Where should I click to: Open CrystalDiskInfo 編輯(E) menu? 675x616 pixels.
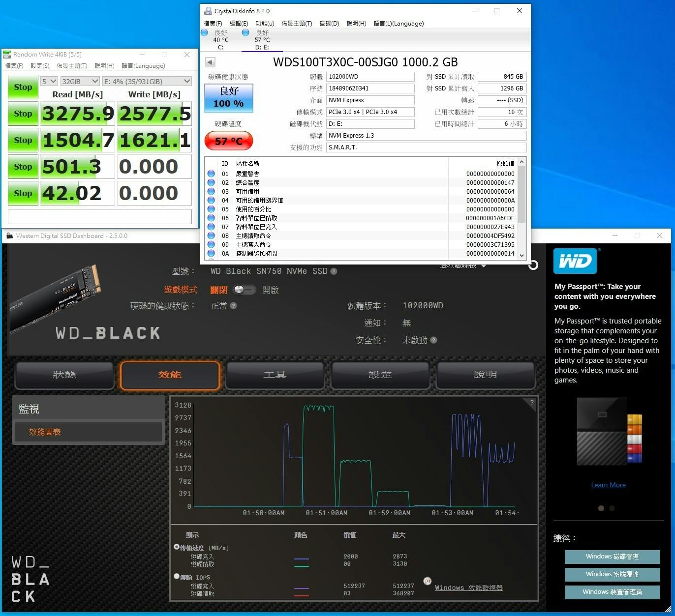239,24
